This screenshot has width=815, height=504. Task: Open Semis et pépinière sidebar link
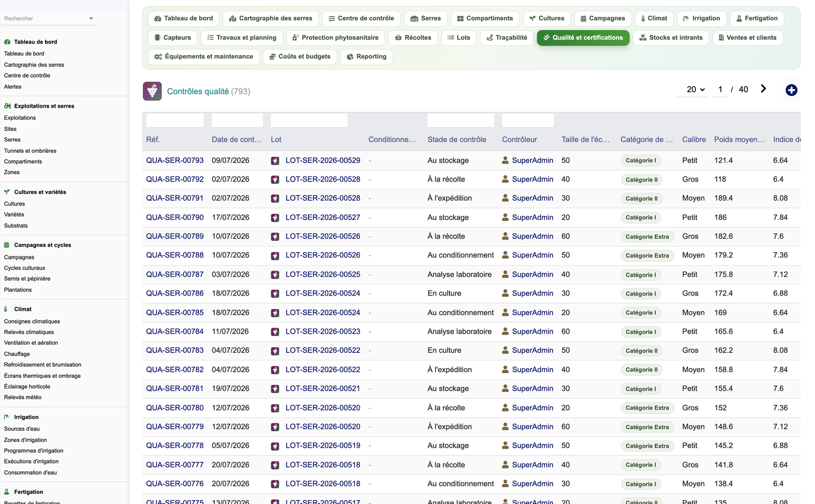tap(27, 278)
